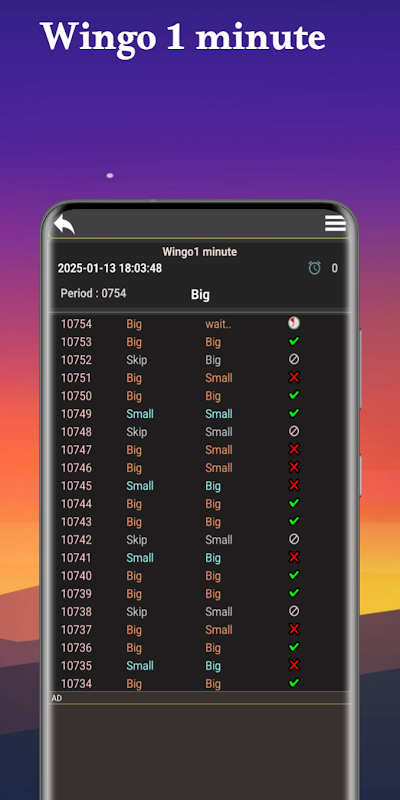Tap the Small prediction on row 10741

pyautogui.click(x=140, y=558)
